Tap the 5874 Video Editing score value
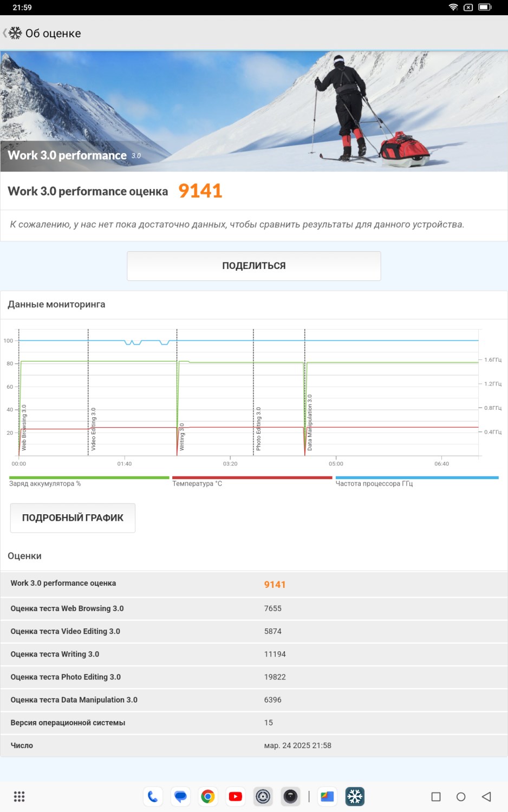 (x=273, y=631)
